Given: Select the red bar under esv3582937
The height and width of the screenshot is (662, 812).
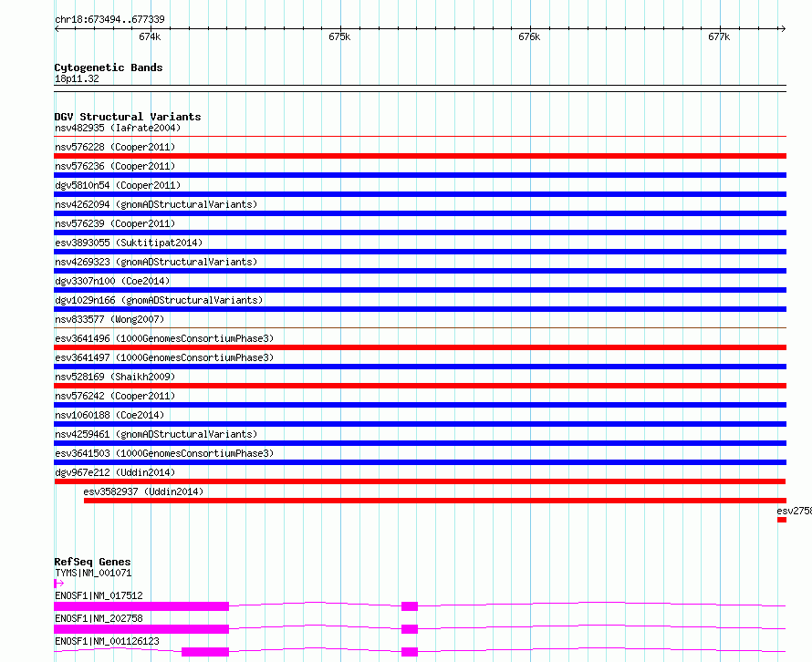Looking at the screenshot, I should point(435,501).
